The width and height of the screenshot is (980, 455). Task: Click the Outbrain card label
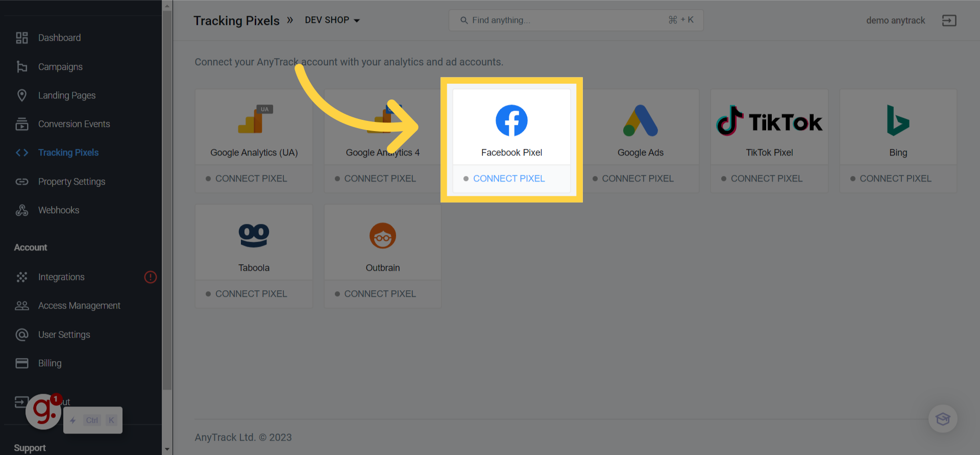(x=383, y=268)
